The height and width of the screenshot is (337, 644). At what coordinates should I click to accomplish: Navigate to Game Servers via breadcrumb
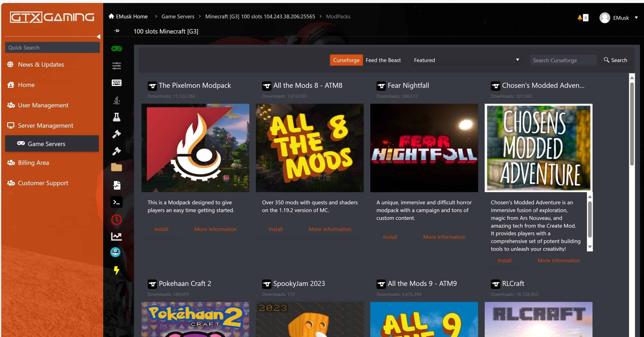(178, 16)
